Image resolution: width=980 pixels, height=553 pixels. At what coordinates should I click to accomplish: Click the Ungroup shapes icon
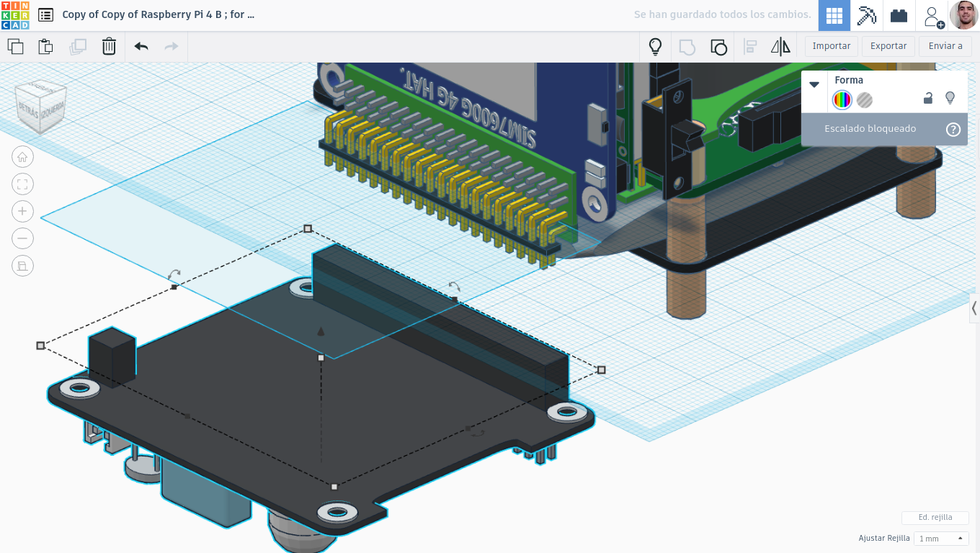tap(718, 47)
